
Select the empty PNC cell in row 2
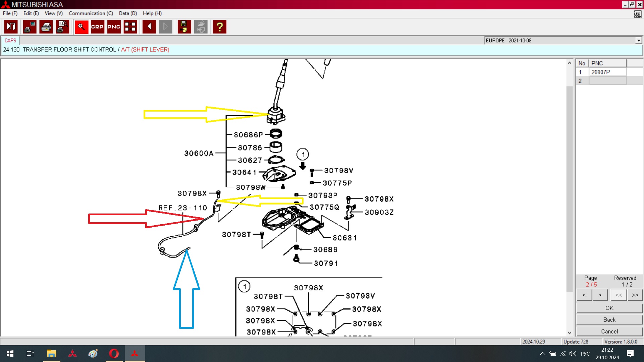607,81
